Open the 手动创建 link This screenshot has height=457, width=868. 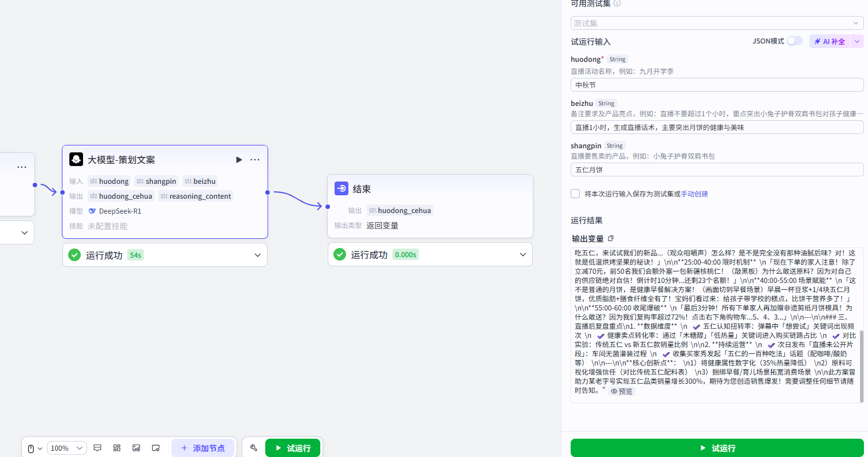(x=694, y=194)
